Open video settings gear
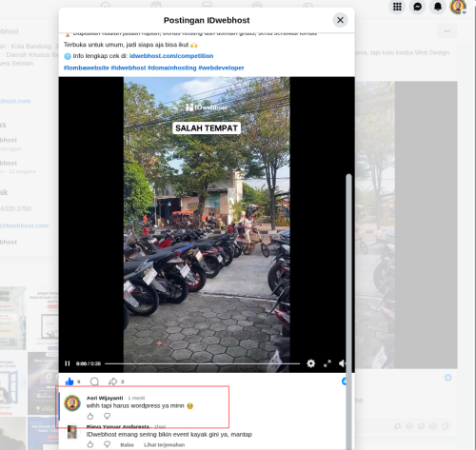Viewport: 476px width, 450px height. pyautogui.click(x=310, y=363)
